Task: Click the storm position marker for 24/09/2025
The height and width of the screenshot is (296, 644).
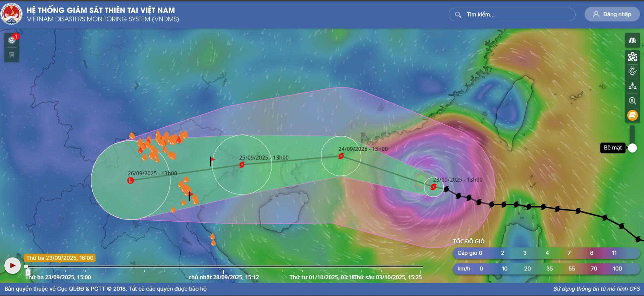Action: pyautogui.click(x=341, y=156)
